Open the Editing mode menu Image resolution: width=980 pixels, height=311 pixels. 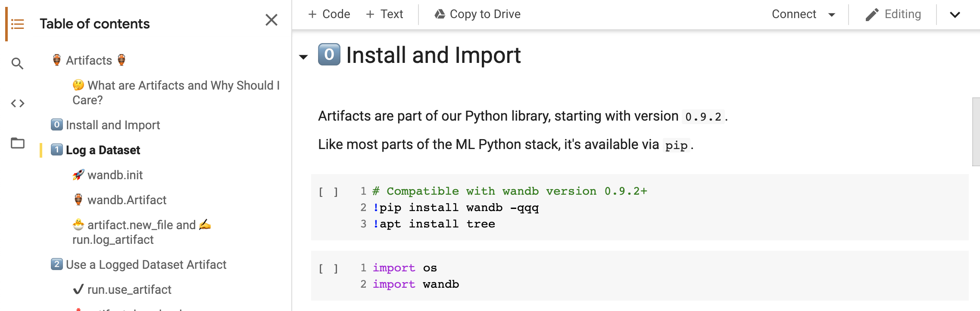click(893, 14)
